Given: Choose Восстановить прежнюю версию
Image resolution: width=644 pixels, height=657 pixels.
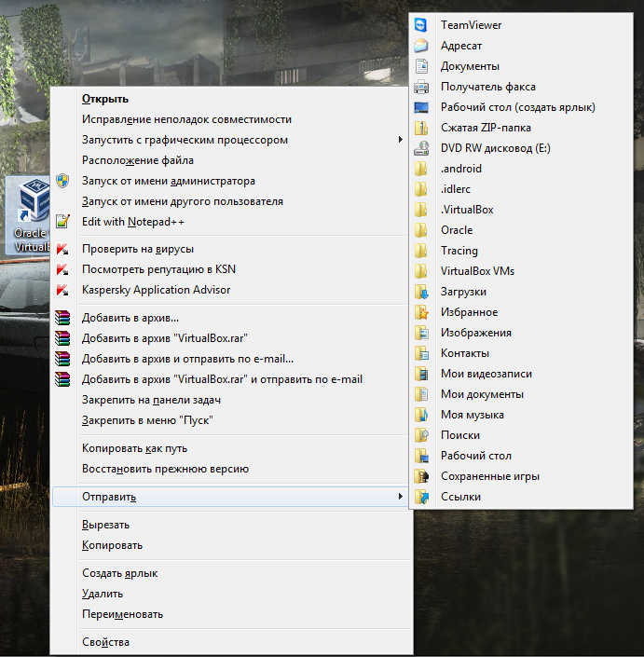Looking at the screenshot, I should 165,469.
